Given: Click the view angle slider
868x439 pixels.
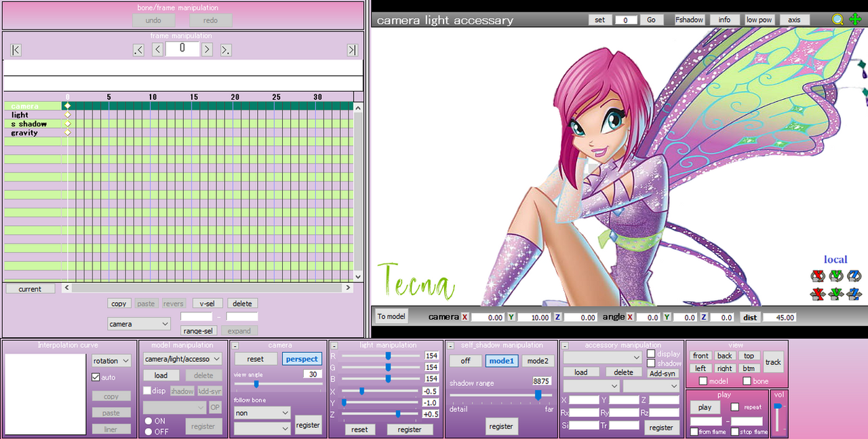Looking at the screenshot, I should coord(277,384).
